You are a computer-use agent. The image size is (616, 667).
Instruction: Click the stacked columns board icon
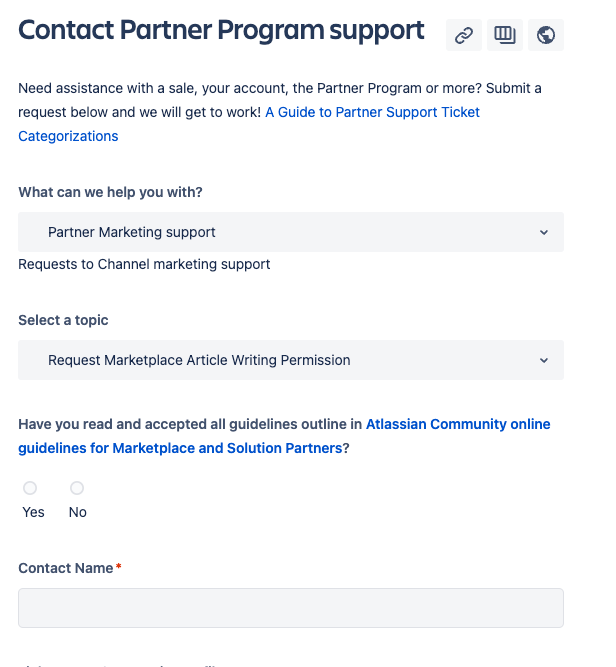click(505, 36)
